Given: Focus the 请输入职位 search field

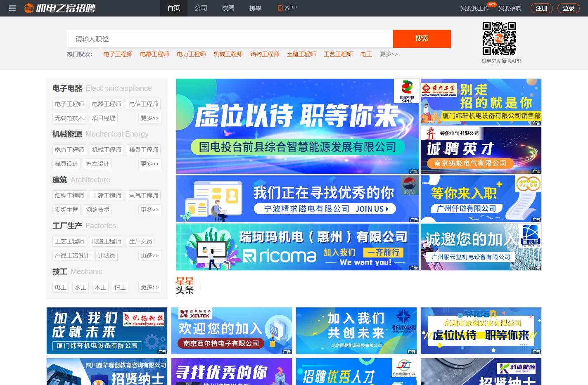Looking at the screenshot, I should pyautogui.click(x=230, y=39).
